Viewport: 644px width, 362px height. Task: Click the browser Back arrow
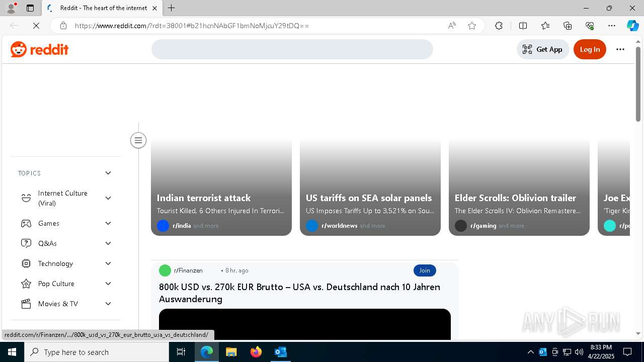[x=14, y=26]
